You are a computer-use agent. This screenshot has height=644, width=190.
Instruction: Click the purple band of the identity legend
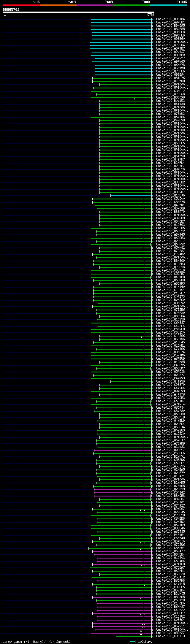(95, 5)
